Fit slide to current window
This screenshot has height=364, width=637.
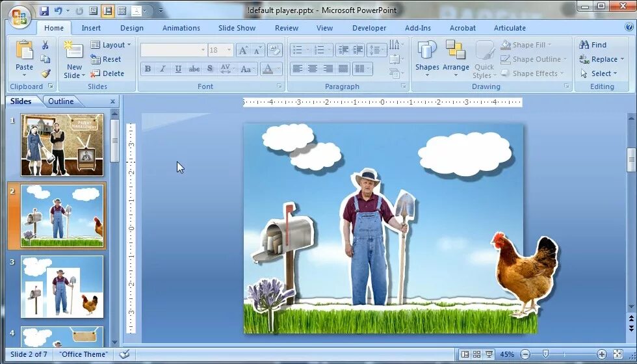coord(617,354)
